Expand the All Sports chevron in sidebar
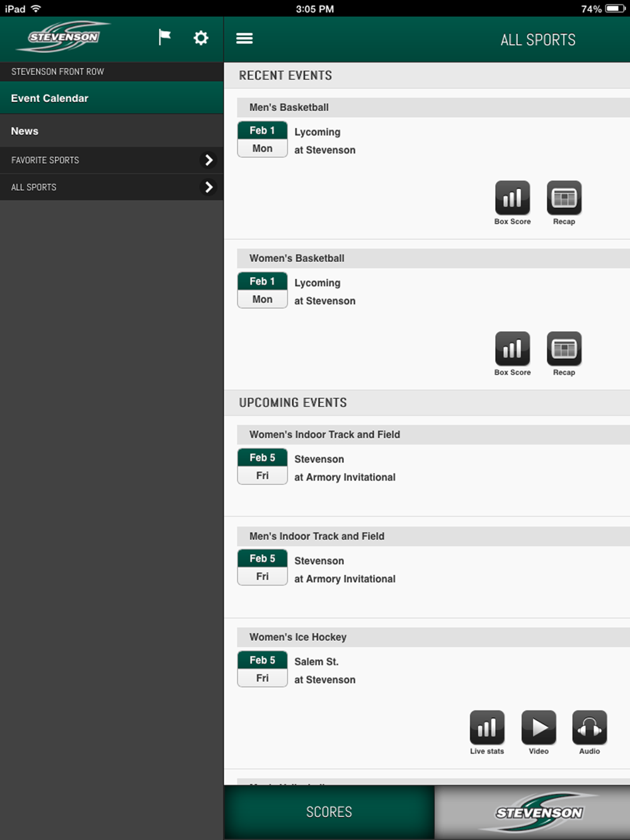Screen dimensions: 630x840 [x=209, y=187]
